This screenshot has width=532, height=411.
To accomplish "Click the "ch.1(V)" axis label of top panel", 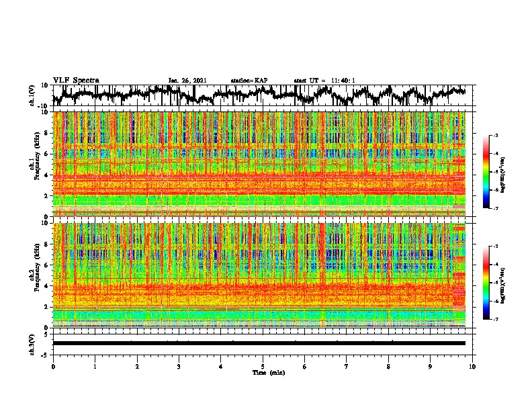I will tap(32, 95).
